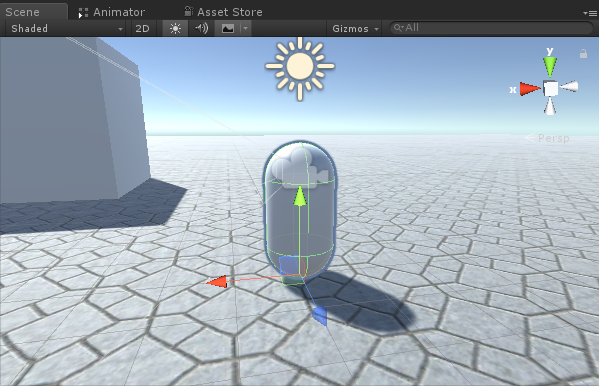
Task: Toggle skybox and effects image button
Action: 228,29
